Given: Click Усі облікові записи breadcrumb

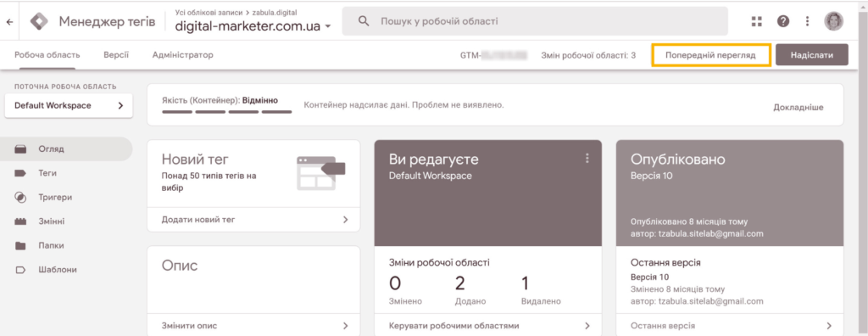Looking at the screenshot, I should coord(209,12).
